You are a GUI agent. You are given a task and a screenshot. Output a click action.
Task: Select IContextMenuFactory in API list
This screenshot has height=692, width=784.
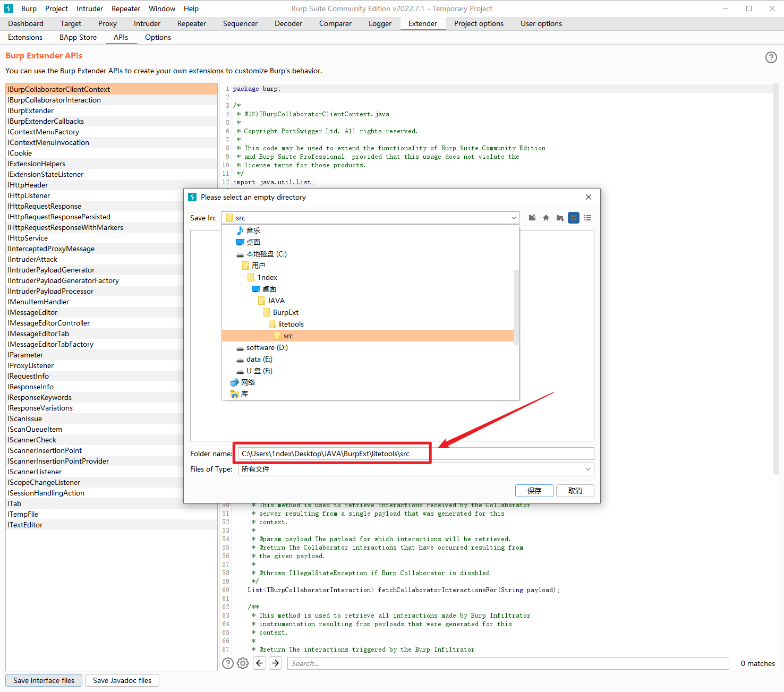[x=112, y=132]
